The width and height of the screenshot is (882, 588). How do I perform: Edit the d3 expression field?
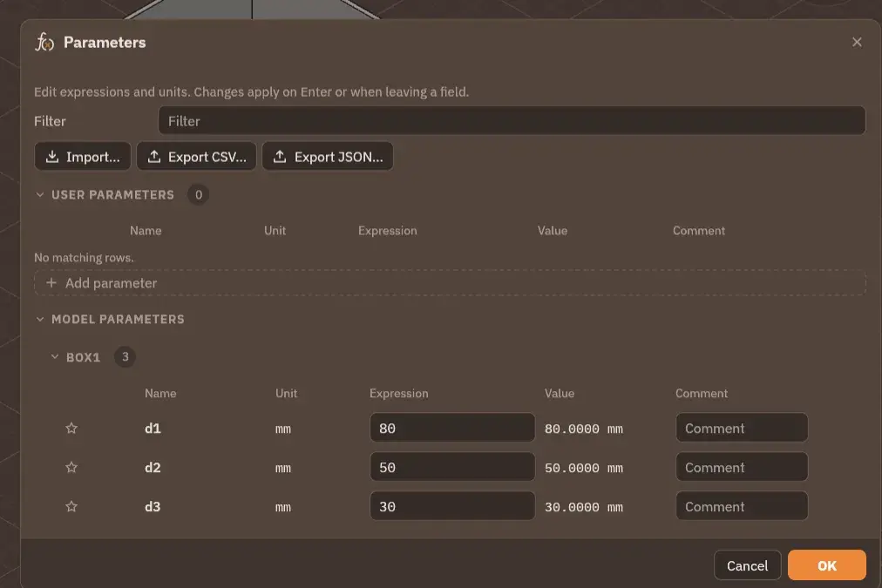pos(452,506)
